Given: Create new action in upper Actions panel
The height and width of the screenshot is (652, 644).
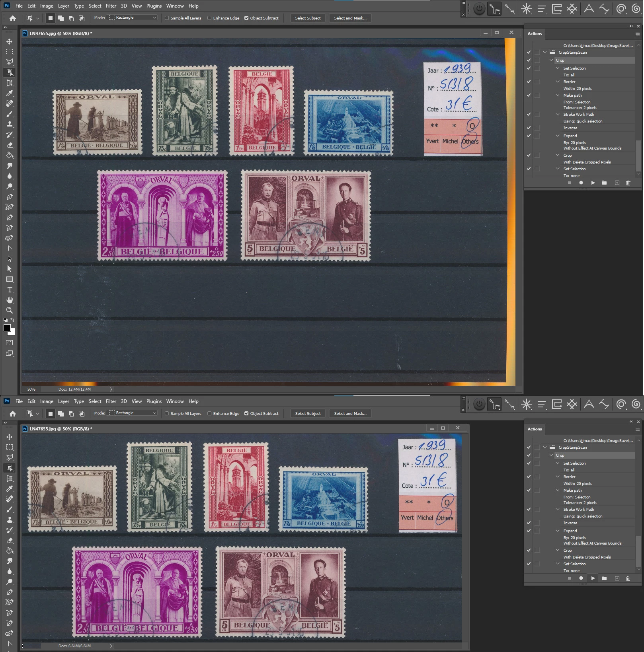Looking at the screenshot, I should pos(617,183).
